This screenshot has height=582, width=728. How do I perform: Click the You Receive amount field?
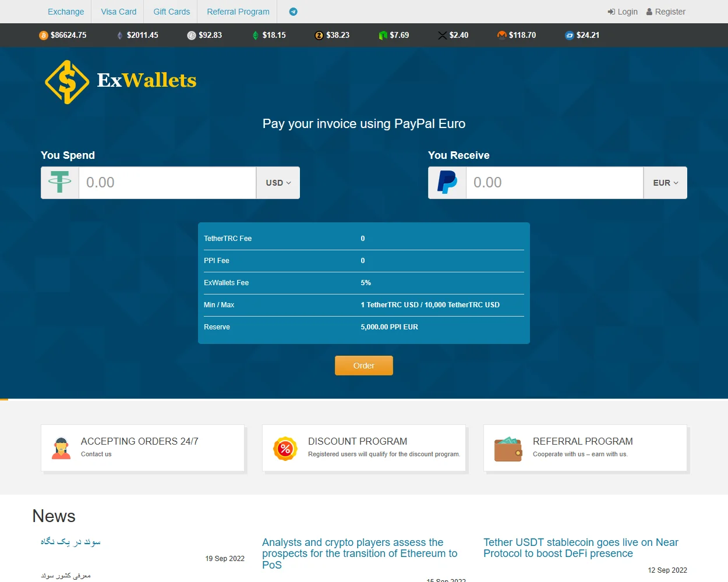(555, 183)
